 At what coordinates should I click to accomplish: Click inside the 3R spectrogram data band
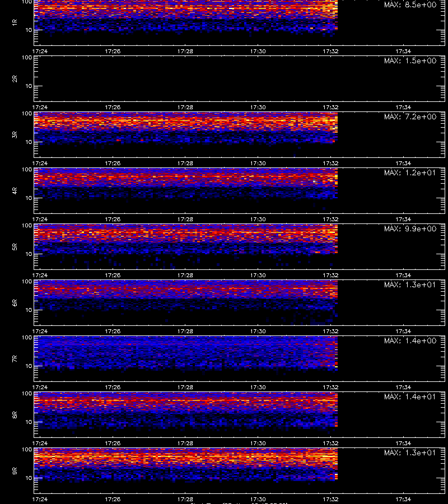point(186,127)
